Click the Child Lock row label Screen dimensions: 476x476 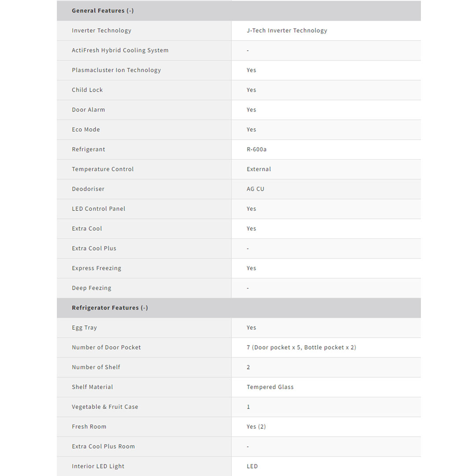pyautogui.click(x=87, y=90)
